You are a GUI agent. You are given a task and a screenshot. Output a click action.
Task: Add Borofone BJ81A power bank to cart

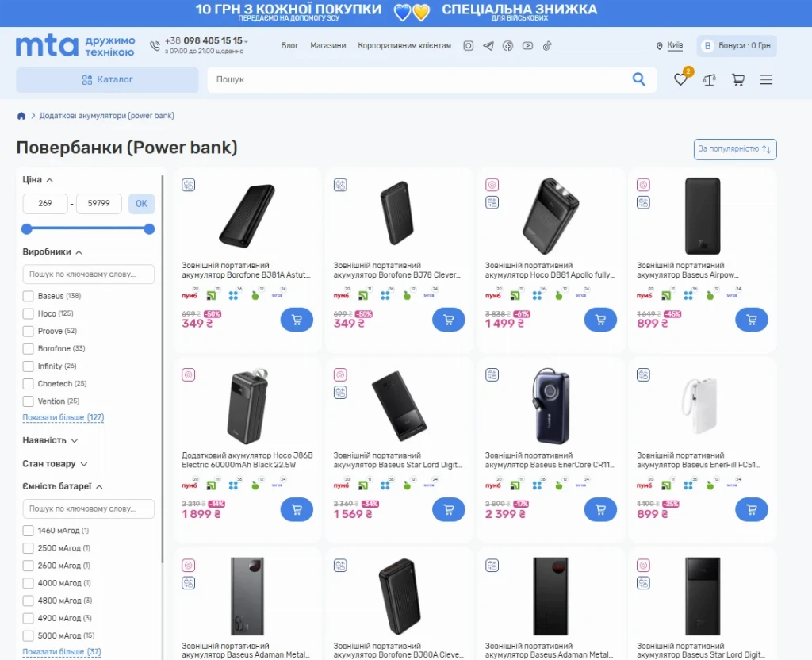click(x=297, y=320)
